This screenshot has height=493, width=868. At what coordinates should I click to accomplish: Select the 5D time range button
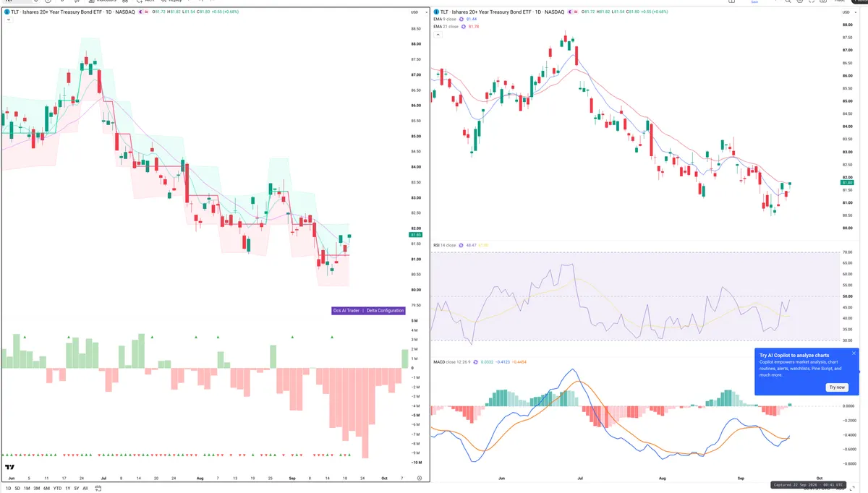point(17,489)
